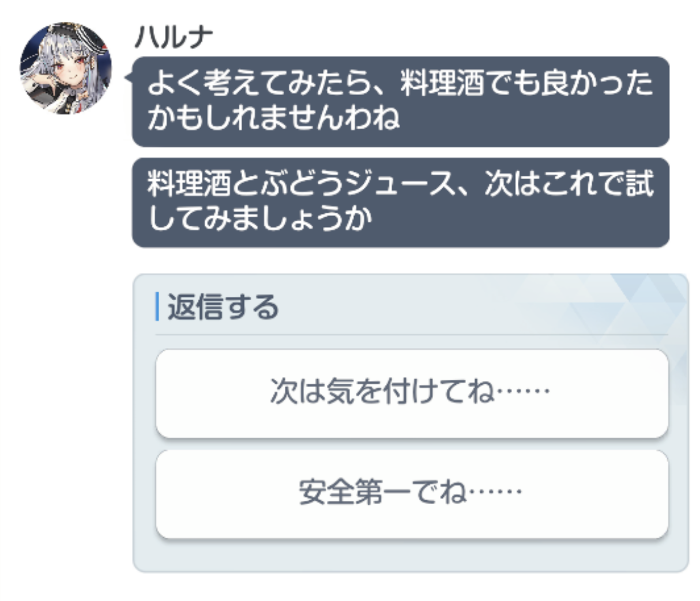Click blue accent bar beside 返信する

click(x=157, y=307)
